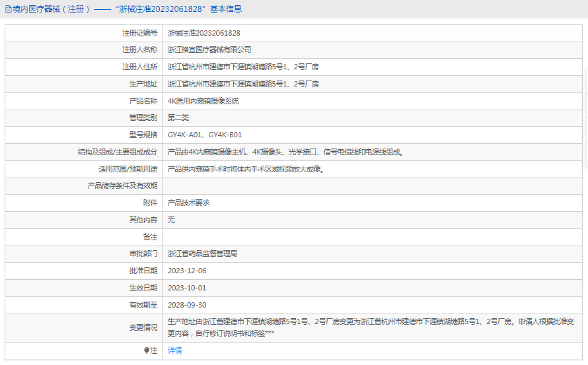Image resolution: width=588 pixels, height=365 pixels.
Task: Click the bulb icon beside 注 label
Action: click(x=146, y=350)
